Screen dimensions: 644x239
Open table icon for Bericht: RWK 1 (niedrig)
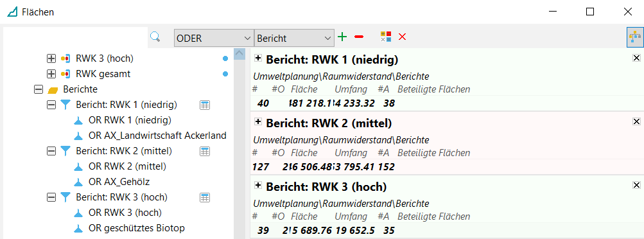tap(205, 105)
